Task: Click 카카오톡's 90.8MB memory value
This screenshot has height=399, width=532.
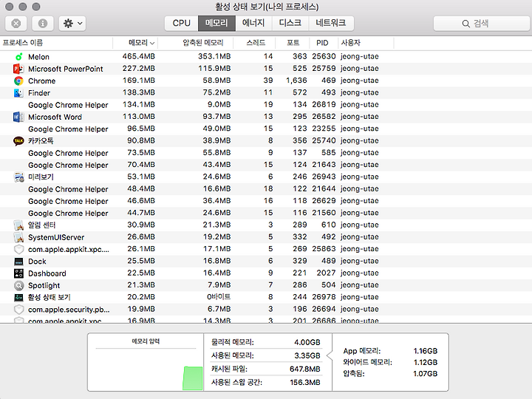Action: [x=141, y=141]
